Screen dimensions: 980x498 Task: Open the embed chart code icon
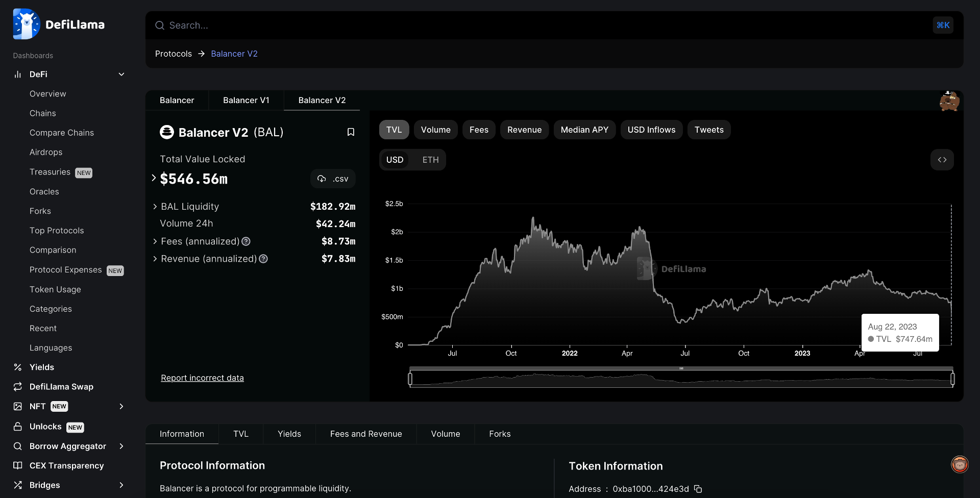tap(942, 160)
